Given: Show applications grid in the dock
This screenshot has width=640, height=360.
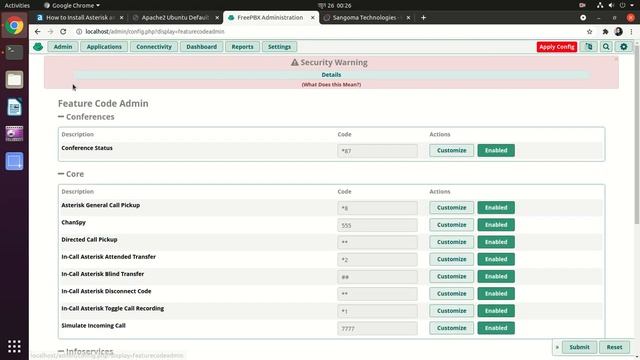Looking at the screenshot, I should click(14, 346).
